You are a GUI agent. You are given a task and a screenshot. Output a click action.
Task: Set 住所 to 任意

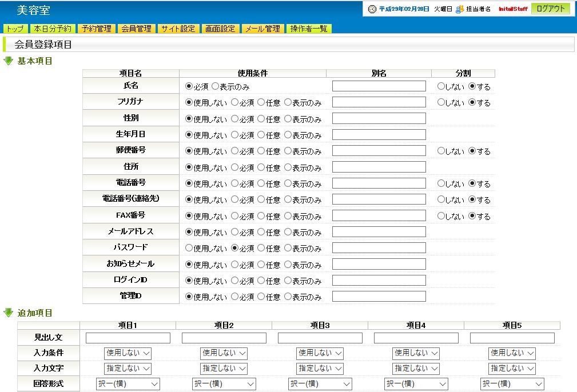261,167
